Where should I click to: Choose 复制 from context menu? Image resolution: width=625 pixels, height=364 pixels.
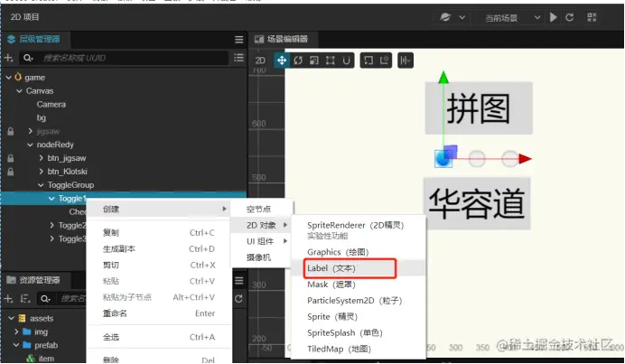click(x=159, y=233)
